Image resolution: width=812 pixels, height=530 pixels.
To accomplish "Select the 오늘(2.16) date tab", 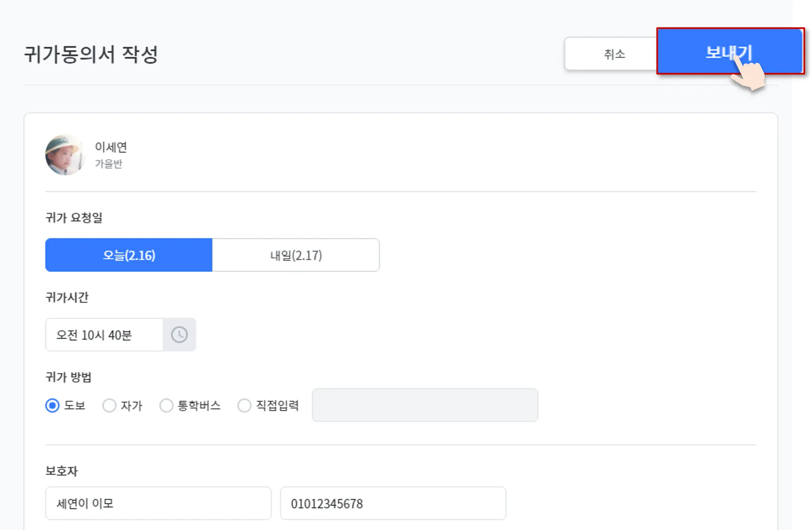I will (x=129, y=255).
